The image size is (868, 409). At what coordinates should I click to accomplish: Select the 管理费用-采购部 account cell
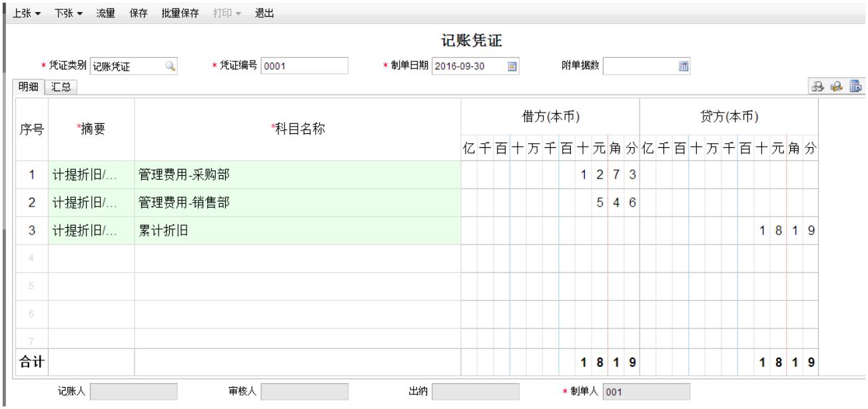click(297, 175)
